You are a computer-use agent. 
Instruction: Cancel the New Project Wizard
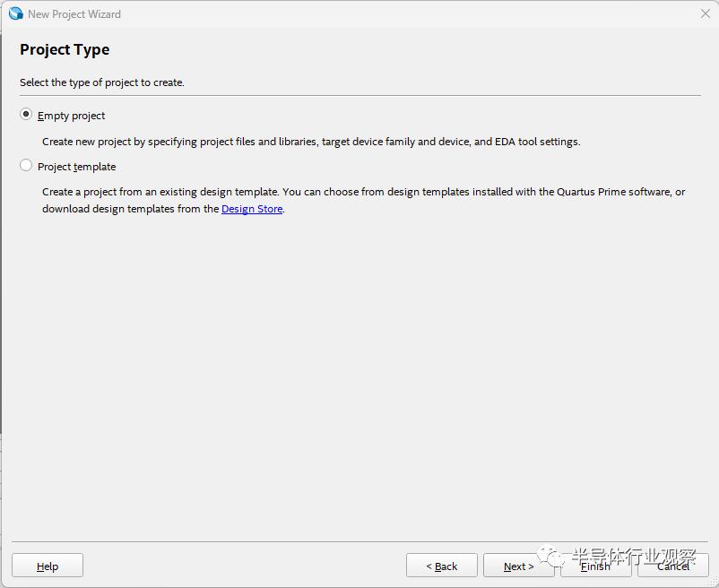pyautogui.click(x=672, y=566)
